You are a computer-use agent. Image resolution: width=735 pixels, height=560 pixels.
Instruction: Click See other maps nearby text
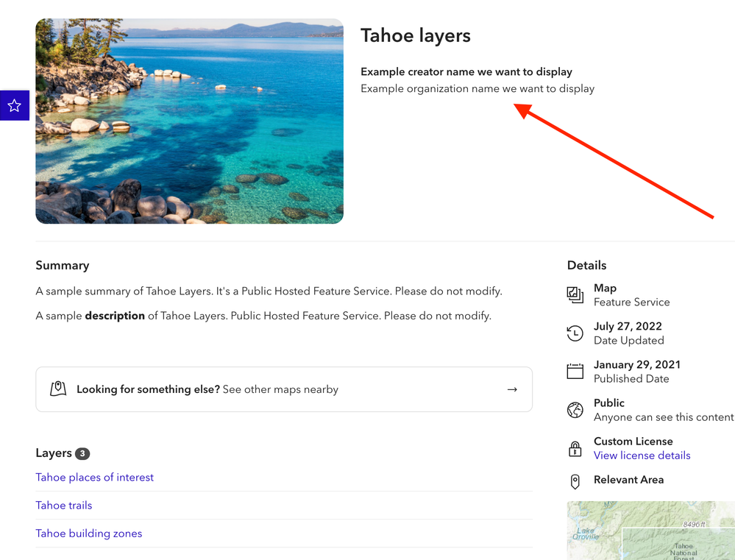click(x=280, y=389)
